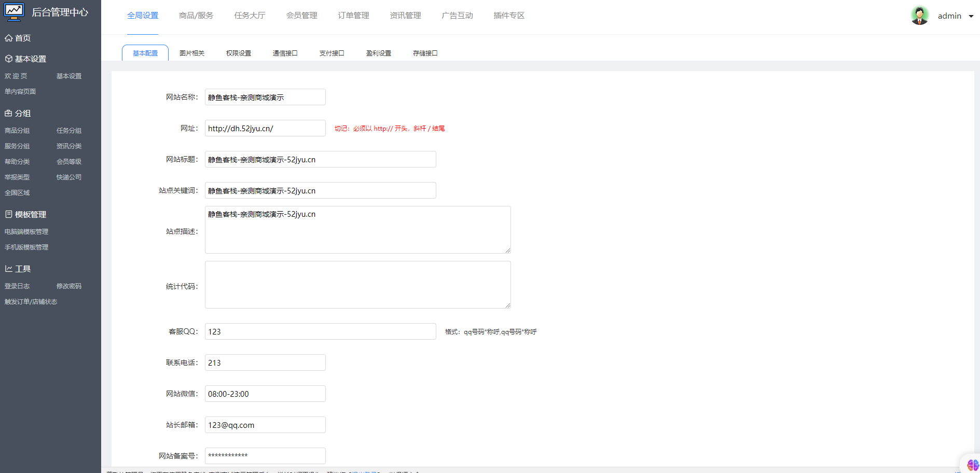Expand the admin dropdown arrow
The image size is (980, 473).
pyautogui.click(x=971, y=16)
